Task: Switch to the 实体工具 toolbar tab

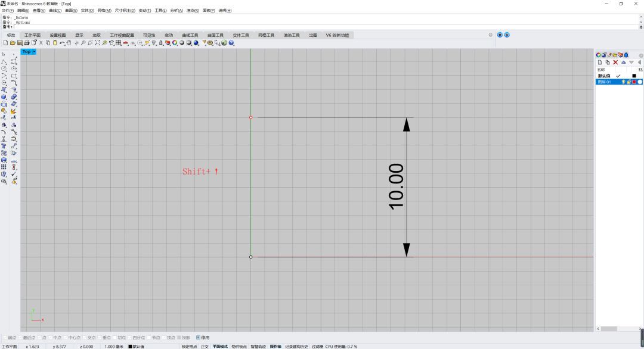Action: pyautogui.click(x=241, y=35)
